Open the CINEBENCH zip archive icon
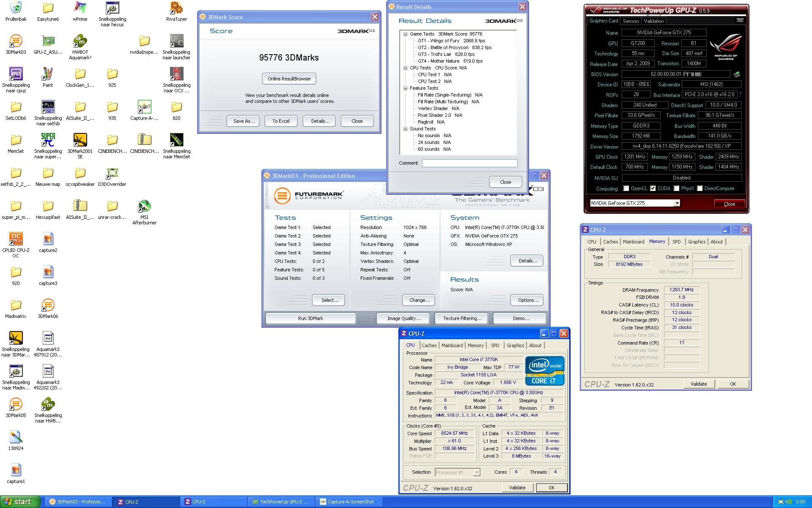 [x=144, y=144]
